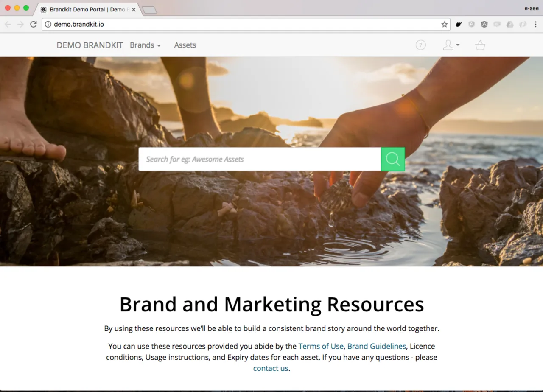Expand the user account dropdown
Screen dimensions: 543x392
tap(451, 45)
